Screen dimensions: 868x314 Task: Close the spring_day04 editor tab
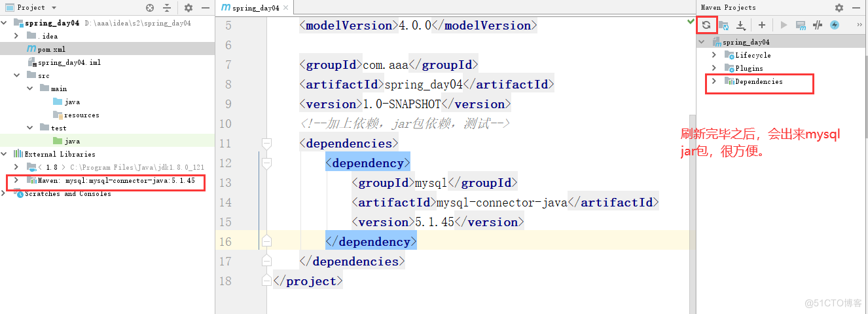click(287, 8)
